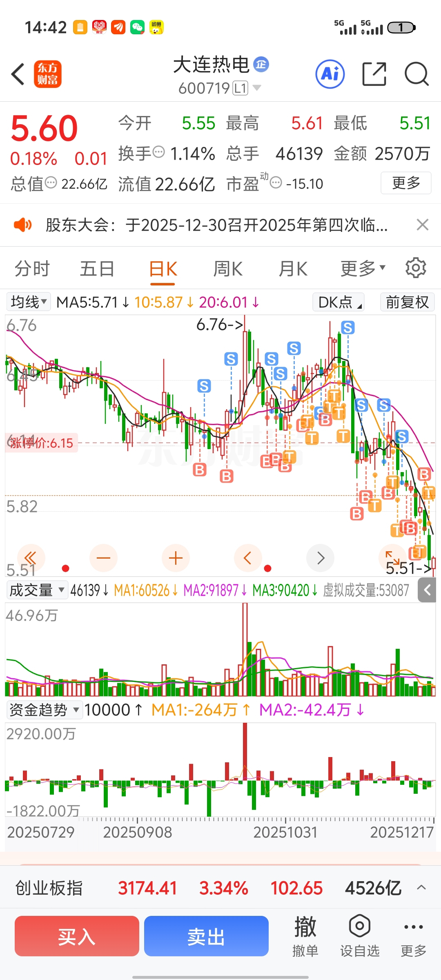Expand the 更多 chart period dropdown
Image resolution: width=441 pixels, height=980 pixels.
(363, 268)
